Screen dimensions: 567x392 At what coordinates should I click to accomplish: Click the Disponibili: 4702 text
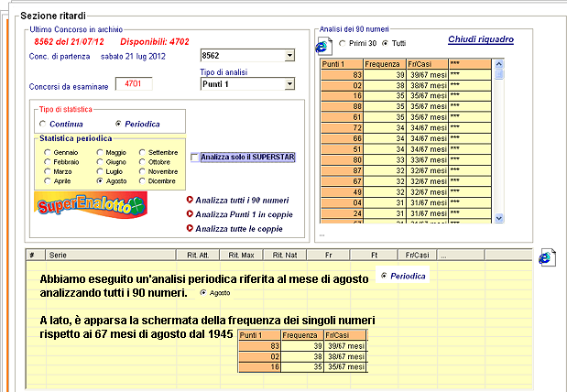155,42
